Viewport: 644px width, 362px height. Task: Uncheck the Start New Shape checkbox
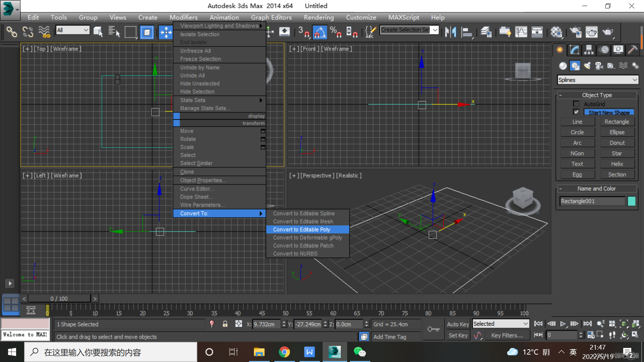[576, 112]
